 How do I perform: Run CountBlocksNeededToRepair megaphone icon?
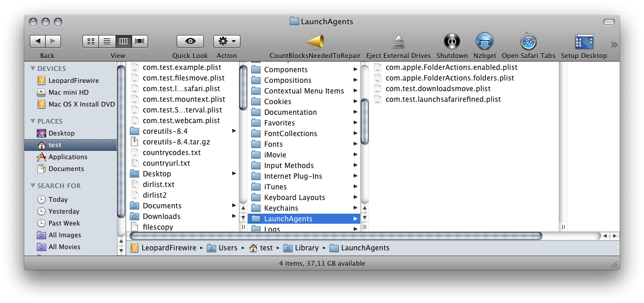(315, 41)
